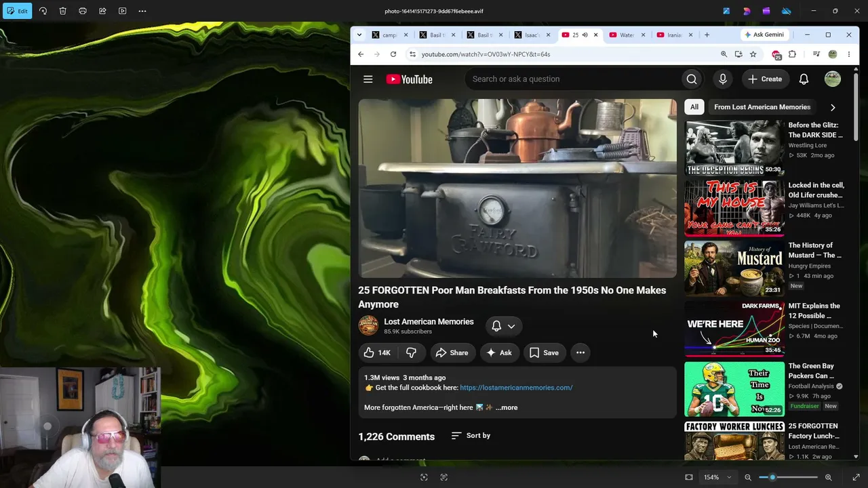868x488 pixels.
Task: Rotate the photo in Photos toolbar
Action: tap(43, 11)
